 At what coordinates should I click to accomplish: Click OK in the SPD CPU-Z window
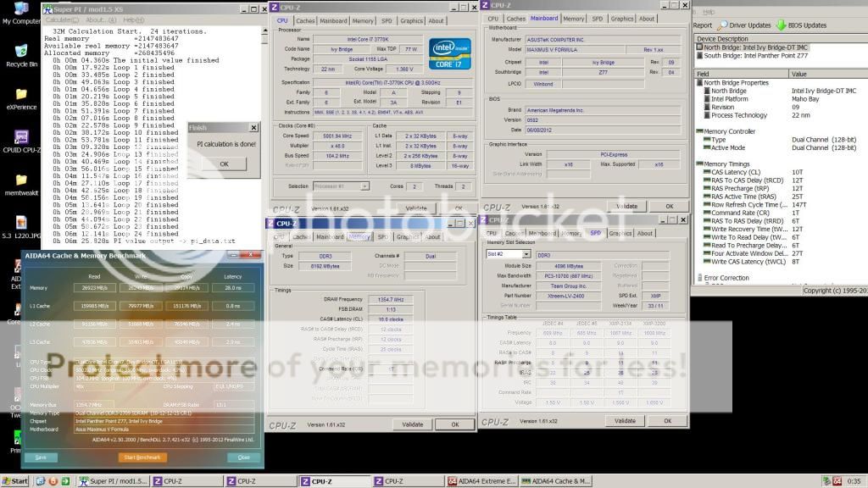click(668, 421)
